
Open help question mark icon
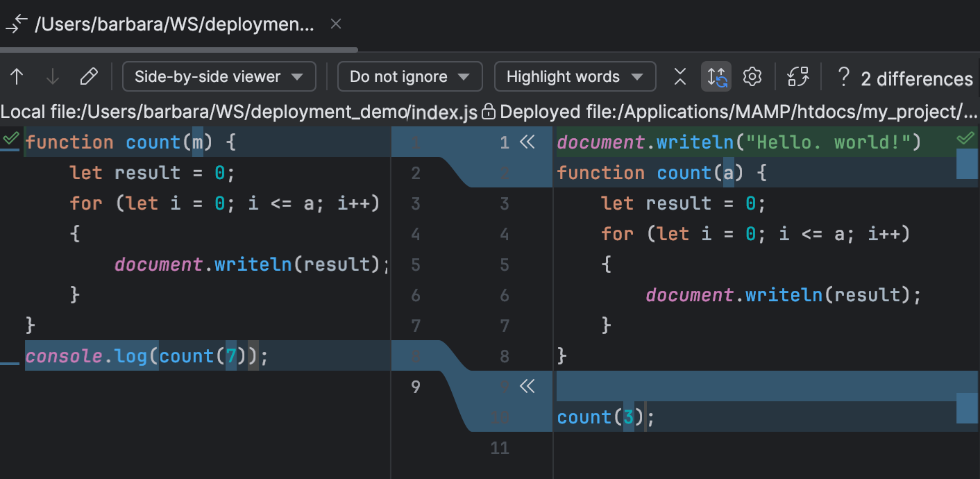pyautogui.click(x=843, y=77)
